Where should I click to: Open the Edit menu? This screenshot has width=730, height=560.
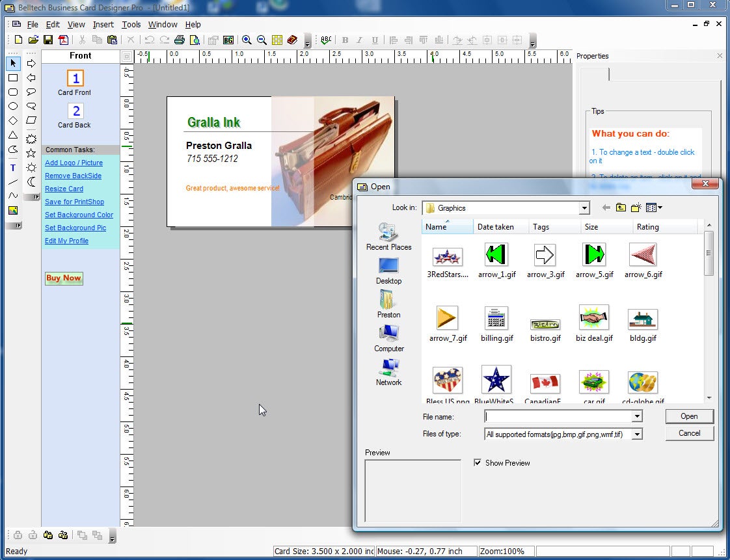[53, 24]
